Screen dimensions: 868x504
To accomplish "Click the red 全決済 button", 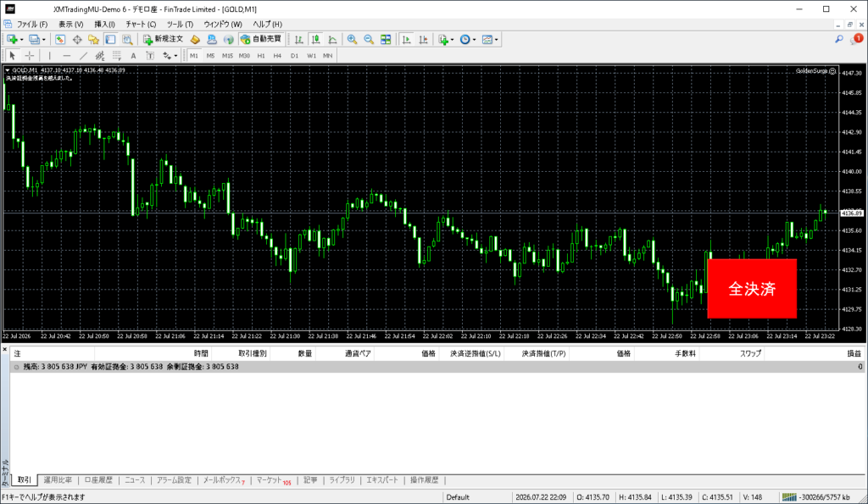I will coord(752,288).
